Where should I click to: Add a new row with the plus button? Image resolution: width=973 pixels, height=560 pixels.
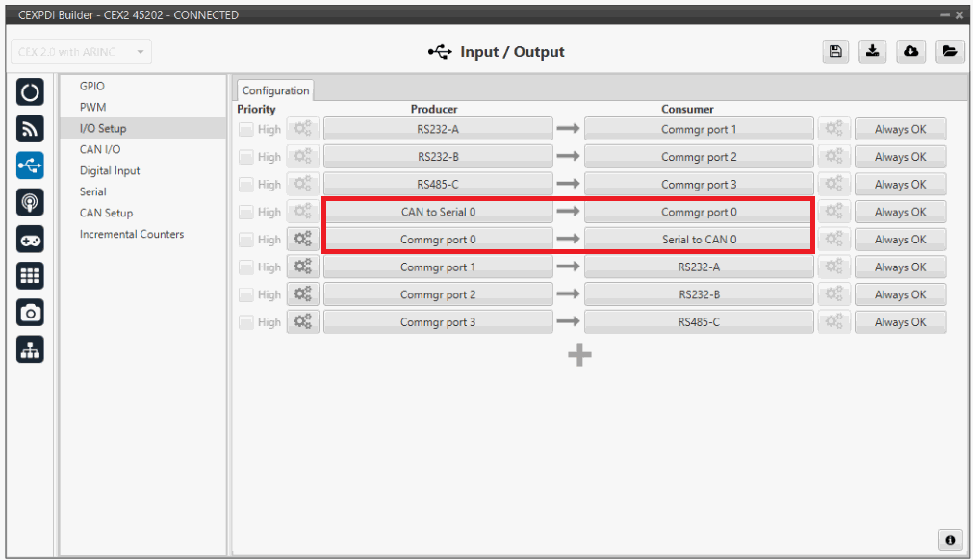coord(579,355)
